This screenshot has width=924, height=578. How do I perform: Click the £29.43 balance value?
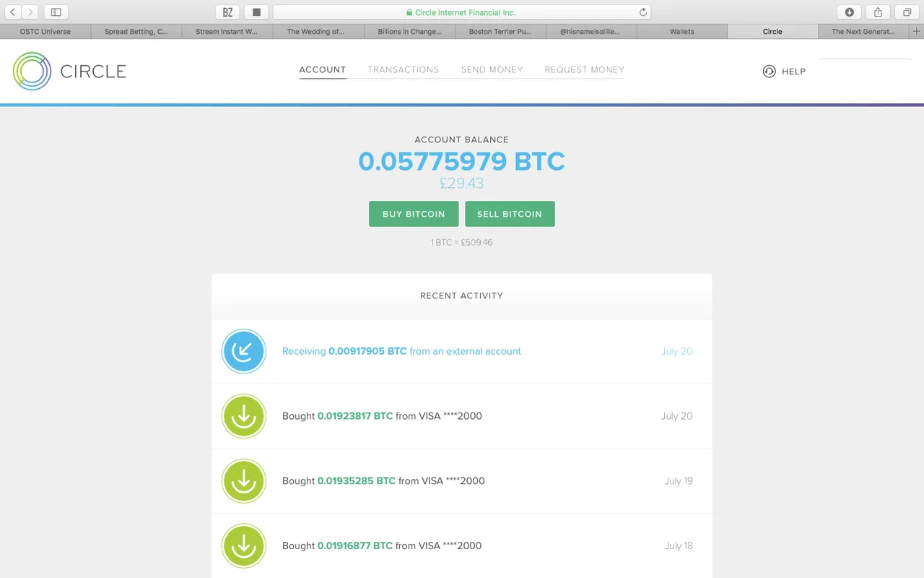462,184
